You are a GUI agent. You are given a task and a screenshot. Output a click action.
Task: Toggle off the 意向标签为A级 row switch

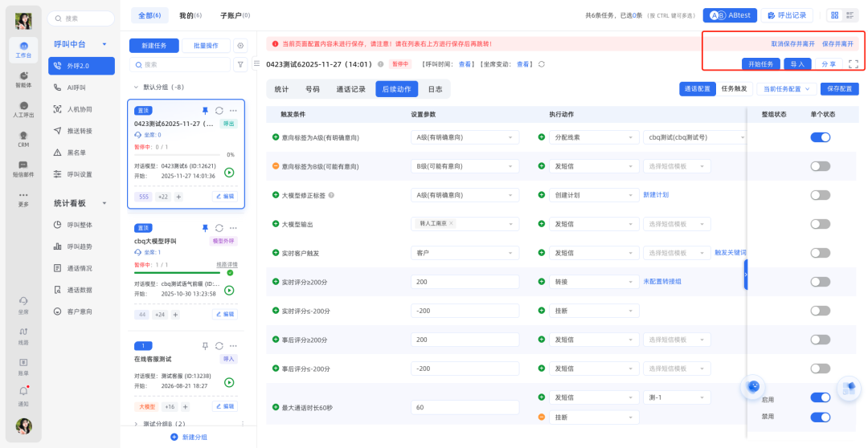tap(820, 137)
